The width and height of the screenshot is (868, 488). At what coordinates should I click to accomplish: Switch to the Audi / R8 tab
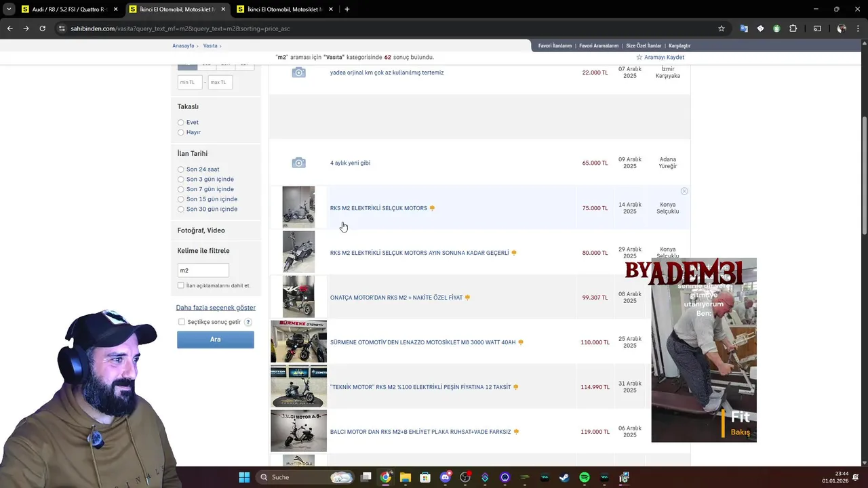(x=69, y=9)
